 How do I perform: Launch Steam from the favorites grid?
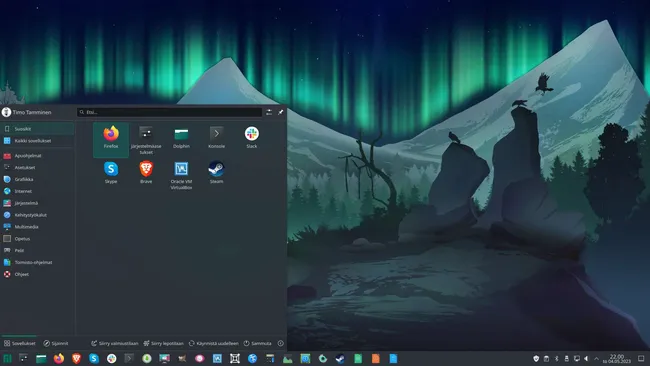[x=216, y=173]
